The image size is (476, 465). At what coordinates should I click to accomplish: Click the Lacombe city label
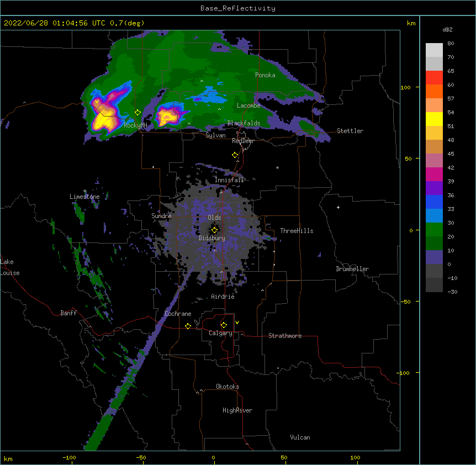coord(248,105)
